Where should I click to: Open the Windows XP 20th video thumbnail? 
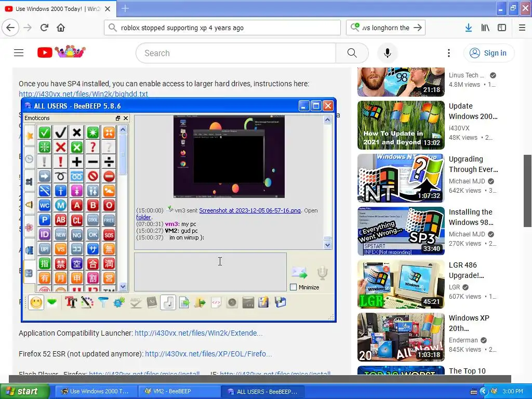[x=401, y=337]
